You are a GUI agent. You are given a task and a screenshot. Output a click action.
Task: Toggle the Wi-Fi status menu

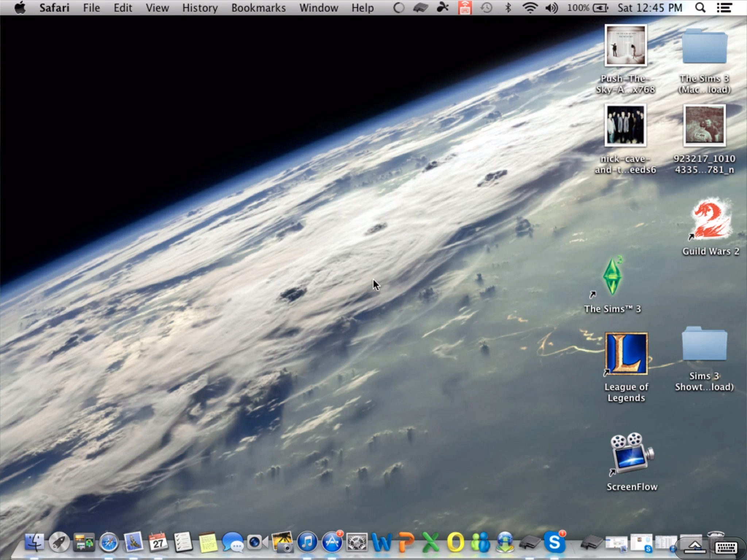coord(530,8)
